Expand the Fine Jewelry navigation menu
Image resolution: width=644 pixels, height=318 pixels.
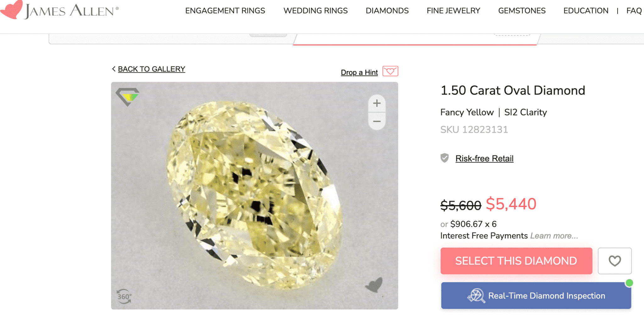(453, 11)
